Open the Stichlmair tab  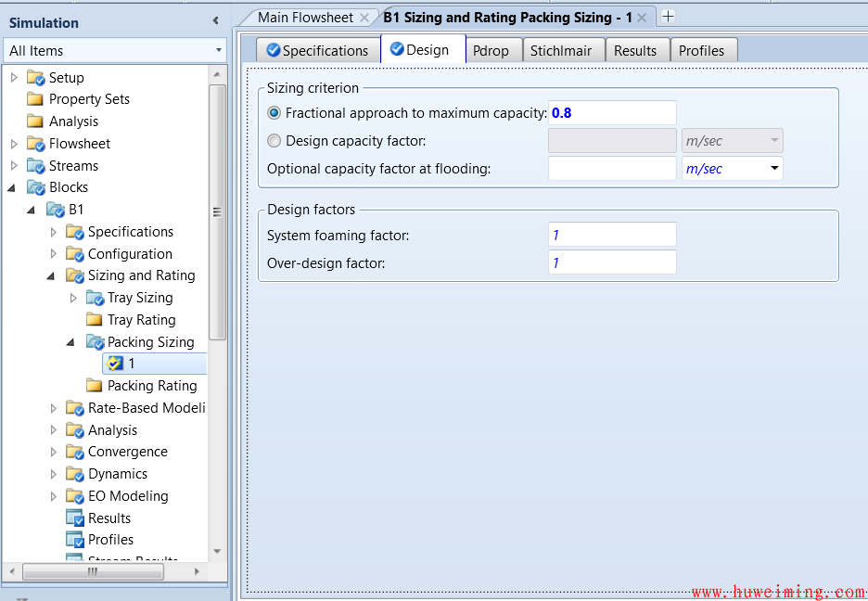(560, 51)
